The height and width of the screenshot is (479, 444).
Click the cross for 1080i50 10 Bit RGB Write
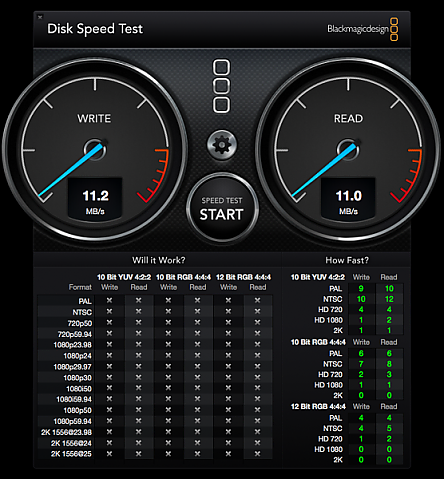(168, 388)
